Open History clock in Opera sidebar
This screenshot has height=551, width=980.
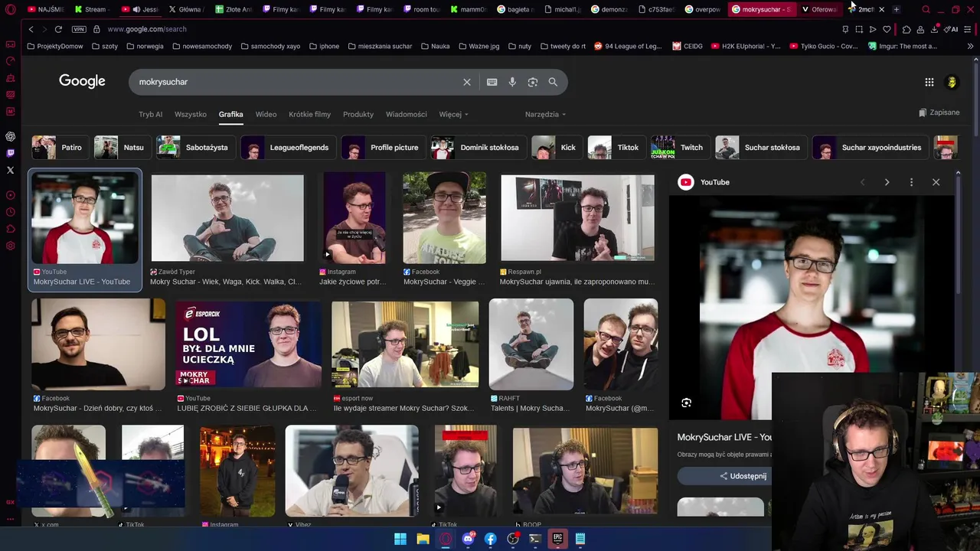point(10,213)
